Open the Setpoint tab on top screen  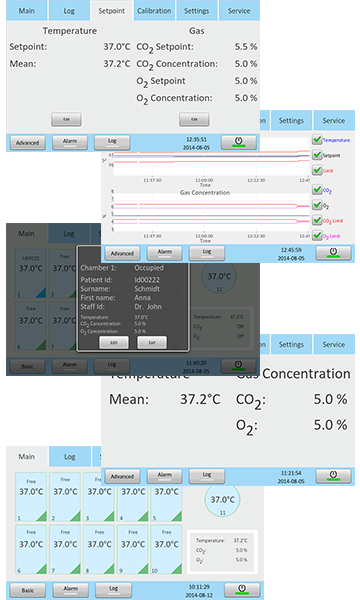coord(111,11)
